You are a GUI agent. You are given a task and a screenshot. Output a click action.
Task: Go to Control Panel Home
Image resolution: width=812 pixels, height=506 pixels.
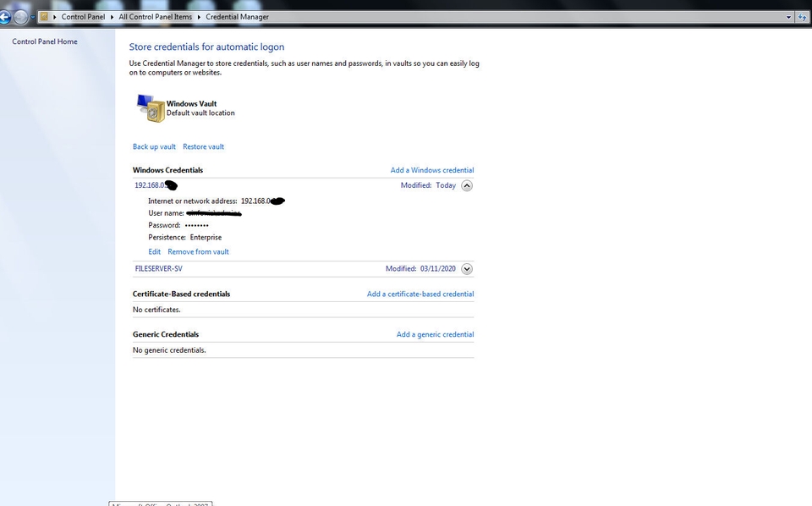coord(45,41)
